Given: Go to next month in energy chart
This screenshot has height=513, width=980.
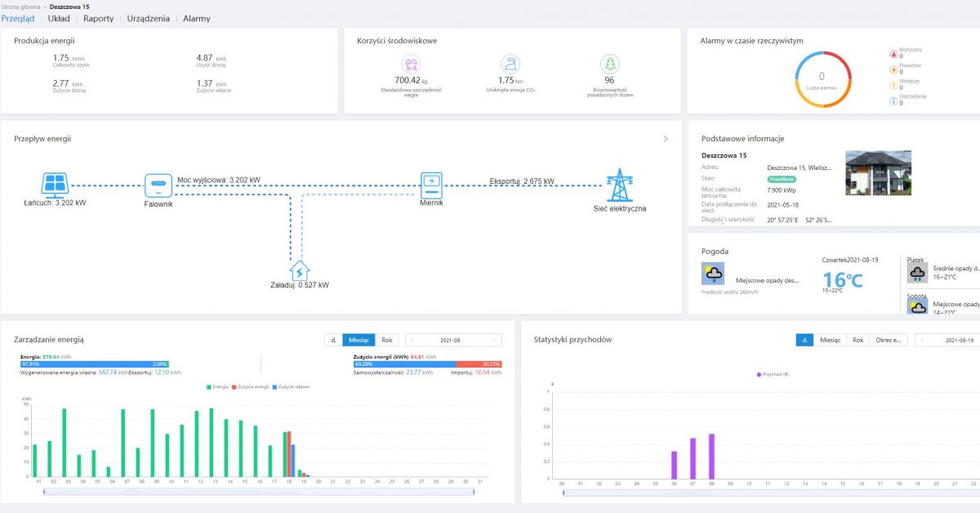Looking at the screenshot, I should [x=492, y=340].
